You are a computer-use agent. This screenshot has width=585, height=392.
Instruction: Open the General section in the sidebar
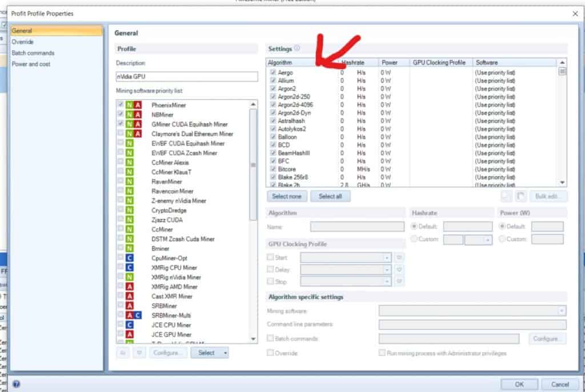click(x=57, y=31)
